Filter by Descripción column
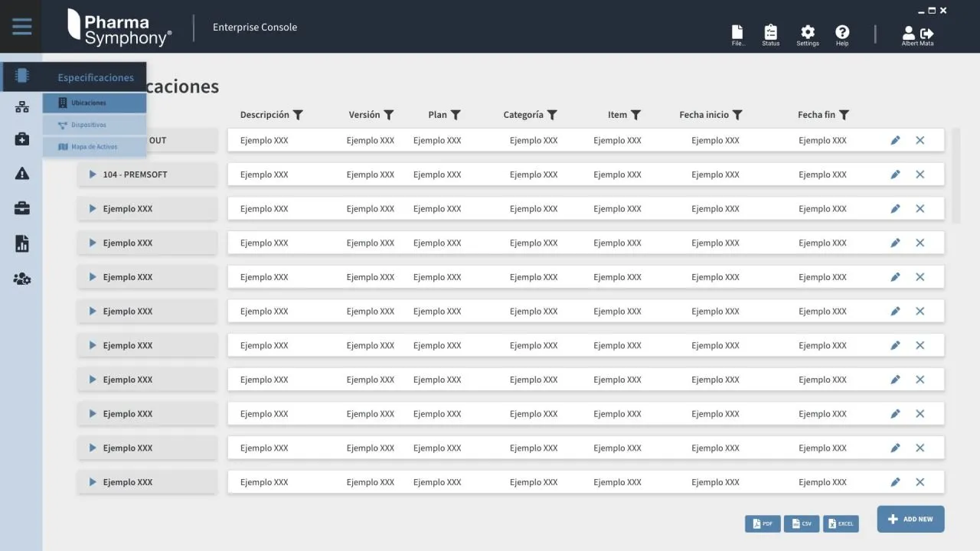980x551 pixels. click(299, 115)
